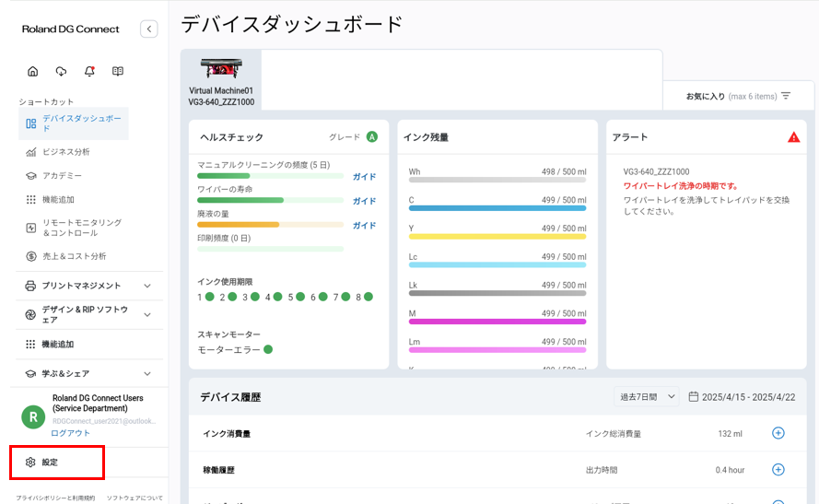
Task: Click the 学ぶ＆シェア cap icon
Action: pyautogui.click(x=30, y=374)
